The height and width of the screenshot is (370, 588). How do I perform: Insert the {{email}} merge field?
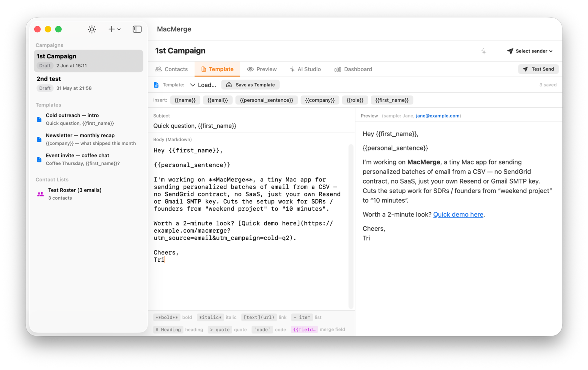[218, 100]
